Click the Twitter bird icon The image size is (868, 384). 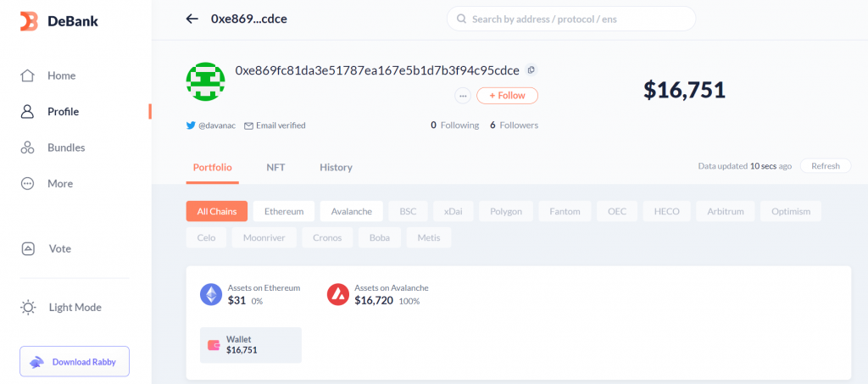pyautogui.click(x=191, y=125)
